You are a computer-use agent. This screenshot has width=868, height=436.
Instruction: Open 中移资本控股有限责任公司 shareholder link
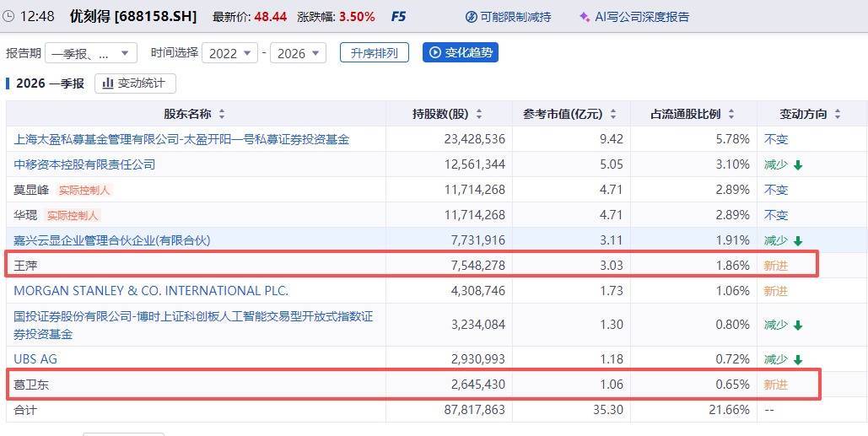pos(84,164)
